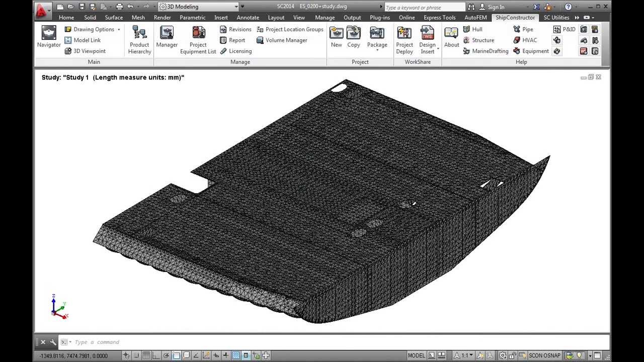Open the ShipConstructor Navigator
This screenshot has width=644, height=362.
[x=49, y=37]
